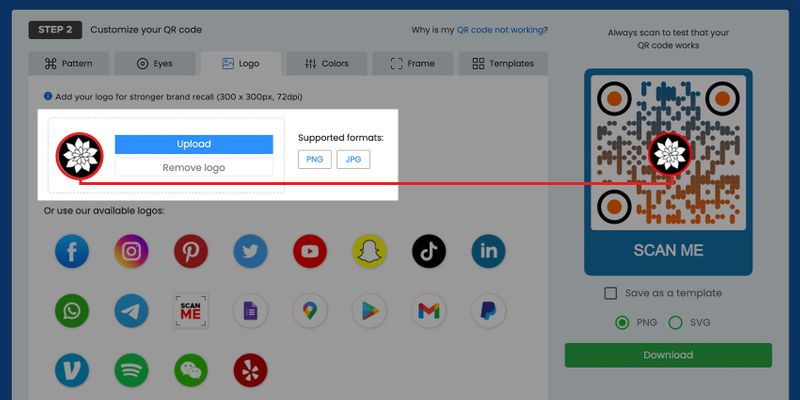Screen dimensions: 800x400
Task: Pick the Google Forms logo
Action: click(x=251, y=311)
